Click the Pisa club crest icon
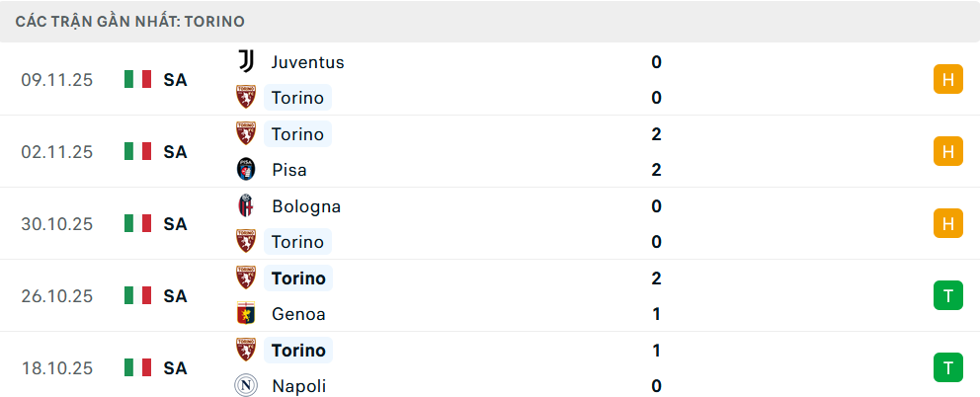Image resolution: width=980 pixels, height=397 pixels. click(246, 170)
